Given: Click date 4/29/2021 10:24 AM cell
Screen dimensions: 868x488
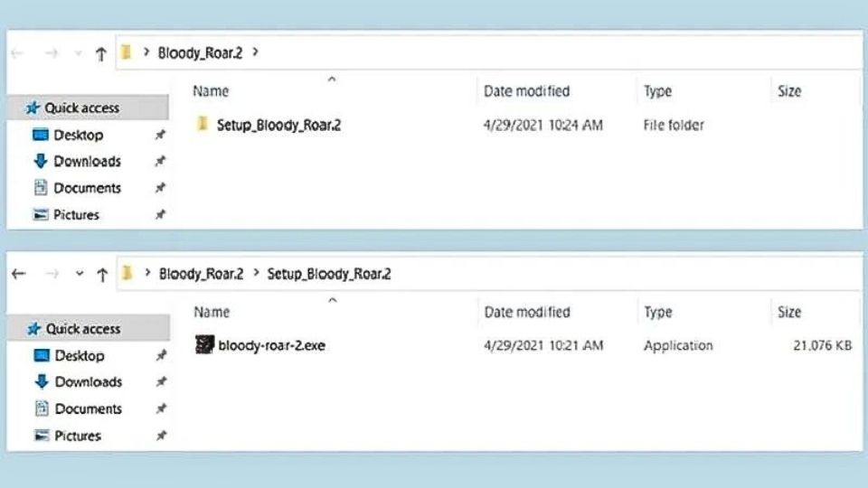Looking at the screenshot, I should tap(543, 125).
